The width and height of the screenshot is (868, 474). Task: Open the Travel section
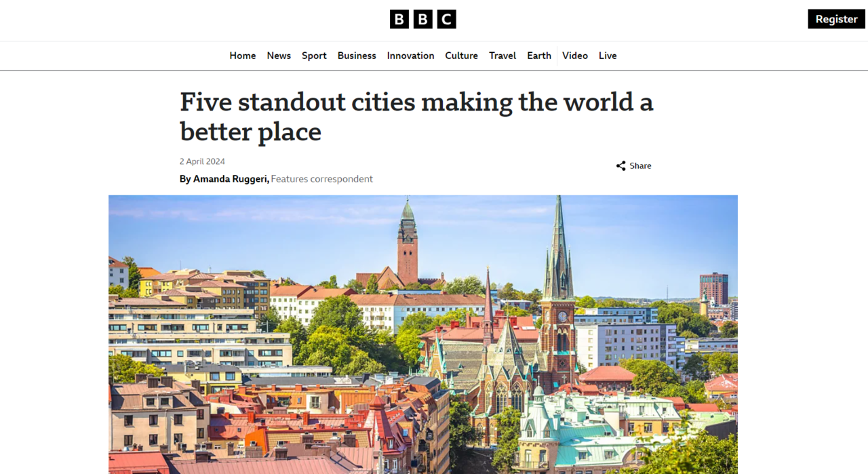(x=502, y=56)
